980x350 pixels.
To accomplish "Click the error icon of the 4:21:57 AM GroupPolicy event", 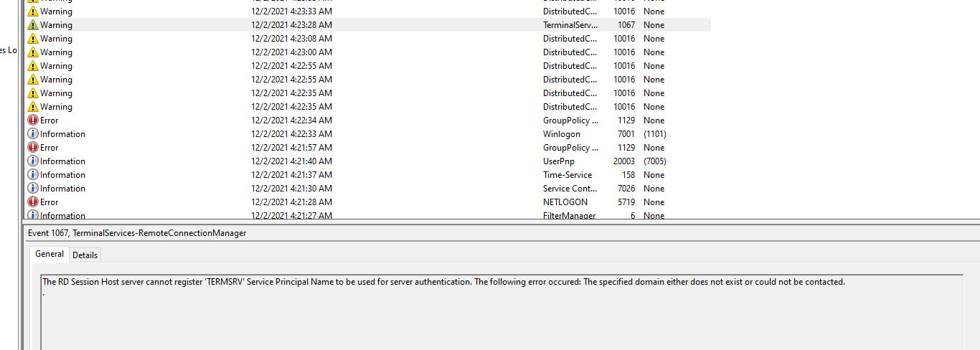I will [x=33, y=148].
